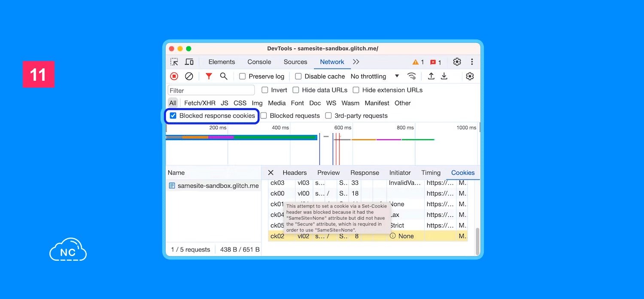The width and height of the screenshot is (644, 299).
Task: Open the Initiator tab
Action: pos(400,173)
